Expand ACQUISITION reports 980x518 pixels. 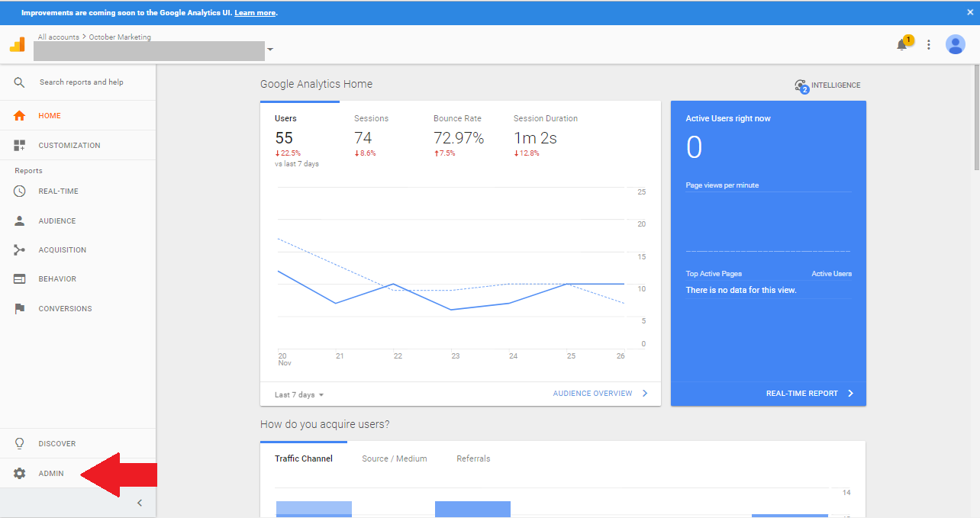point(63,250)
